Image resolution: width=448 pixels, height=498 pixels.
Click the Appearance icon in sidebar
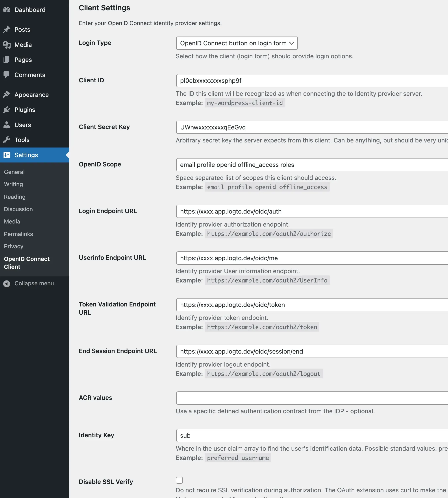8,94
